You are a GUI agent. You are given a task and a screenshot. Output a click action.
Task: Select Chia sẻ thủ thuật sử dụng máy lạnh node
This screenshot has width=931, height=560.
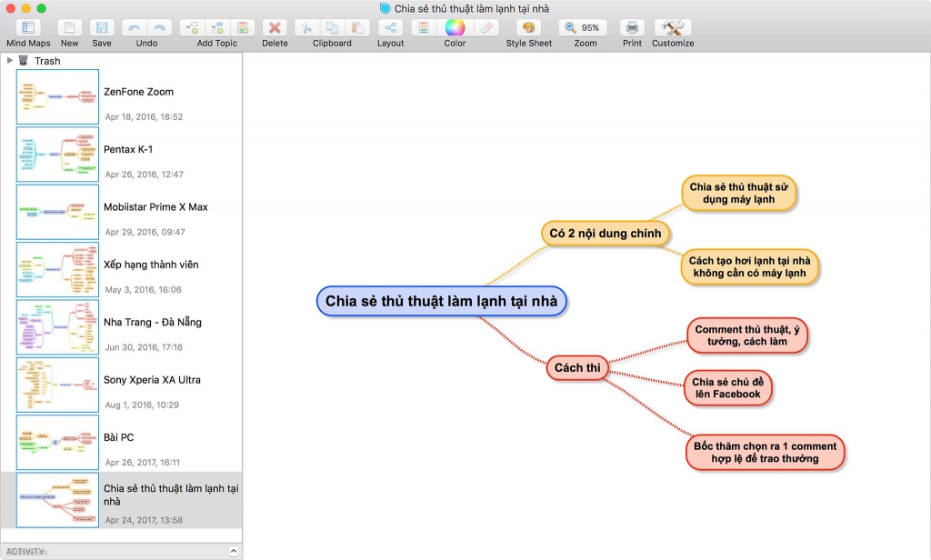click(x=738, y=193)
